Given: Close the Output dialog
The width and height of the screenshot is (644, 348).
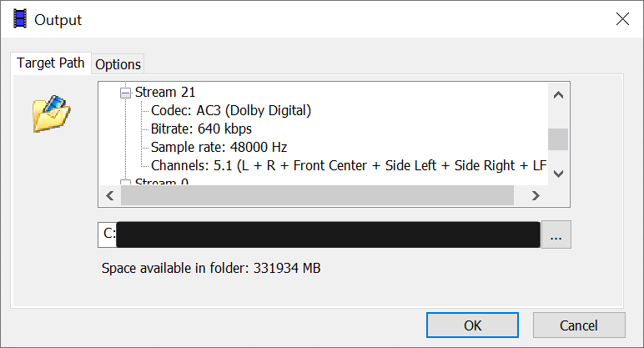Looking at the screenshot, I should point(621,19).
